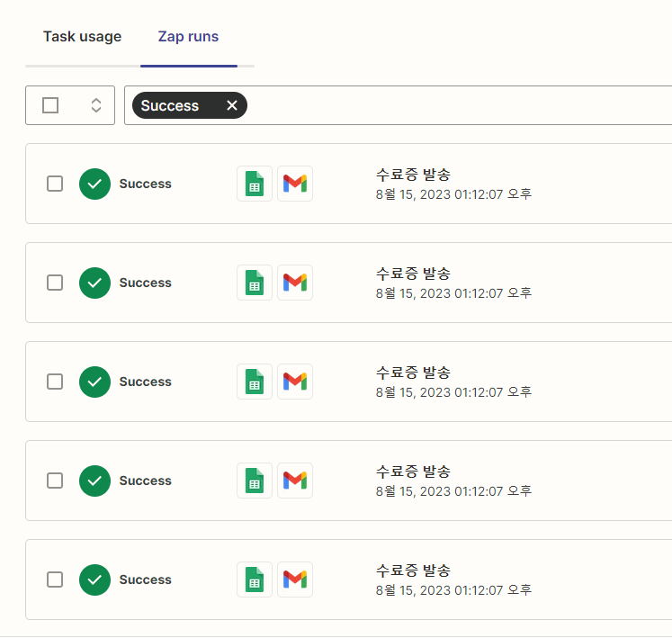
Task: Open the Zap runs tab
Action: tap(189, 37)
